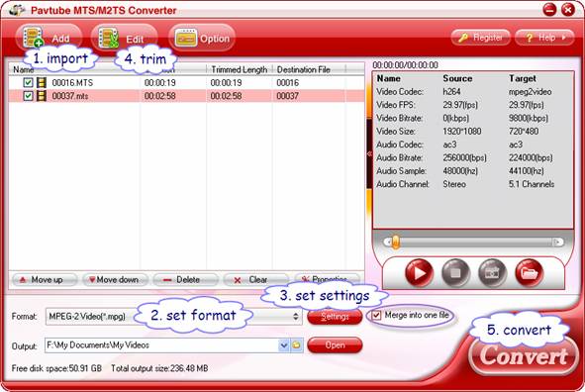Start conversion with Convert button
This screenshot has width=585, height=392.
tap(524, 355)
